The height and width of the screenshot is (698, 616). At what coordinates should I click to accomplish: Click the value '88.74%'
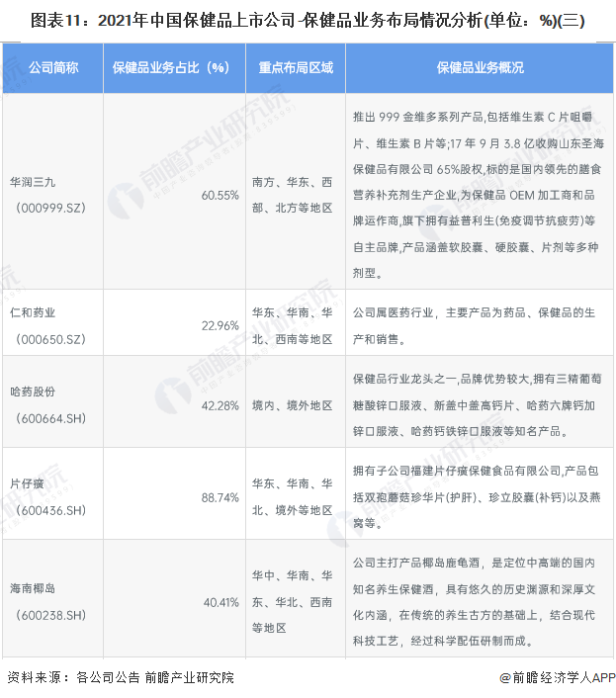[220, 497]
